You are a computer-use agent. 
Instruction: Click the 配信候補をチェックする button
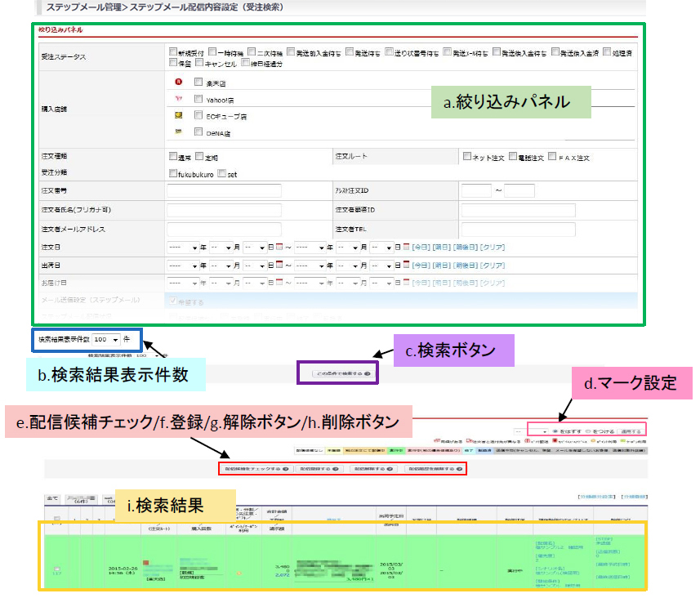coord(256,469)
